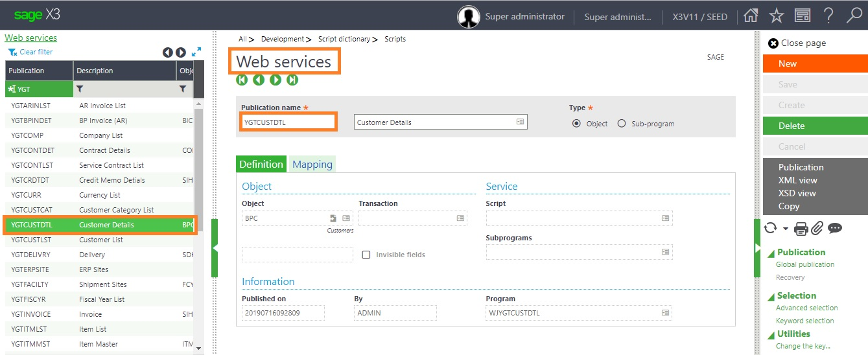This screenshot has width=868, height=355.
Task: Select the YGTCOMP Company List row
Action: [100, 135]
